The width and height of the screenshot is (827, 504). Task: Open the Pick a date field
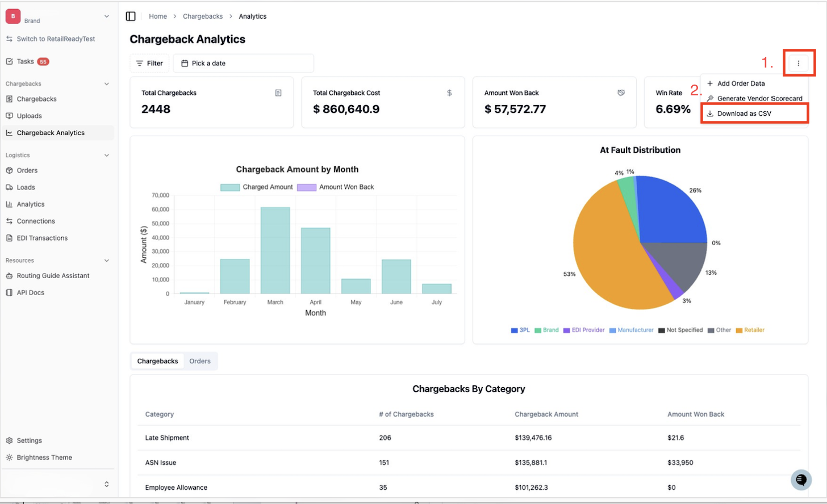(243, 63)
